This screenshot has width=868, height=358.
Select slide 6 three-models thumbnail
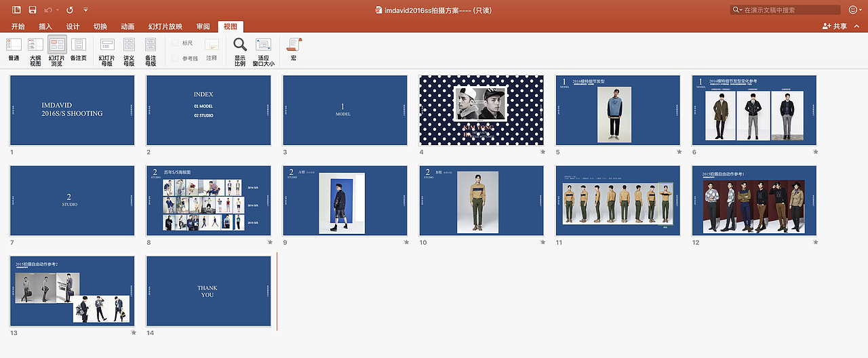[754, 111]
